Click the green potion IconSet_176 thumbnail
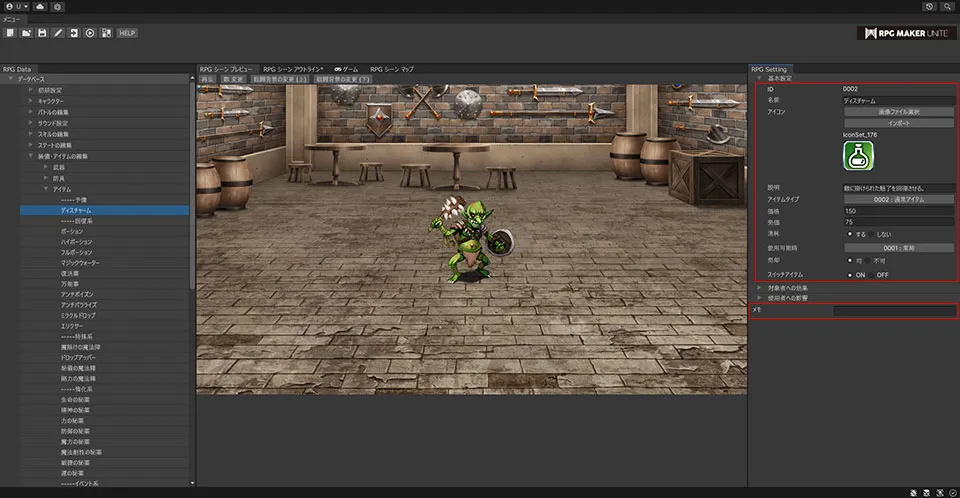The height and width of the screenshot is (498, 960). tap(858, 156)
